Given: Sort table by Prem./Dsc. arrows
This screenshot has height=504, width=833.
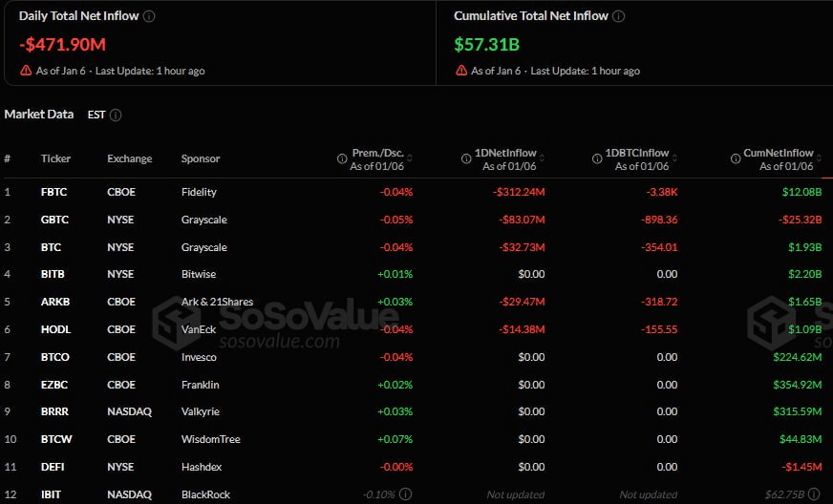Looking at the screenshot, I should point(410,158).
